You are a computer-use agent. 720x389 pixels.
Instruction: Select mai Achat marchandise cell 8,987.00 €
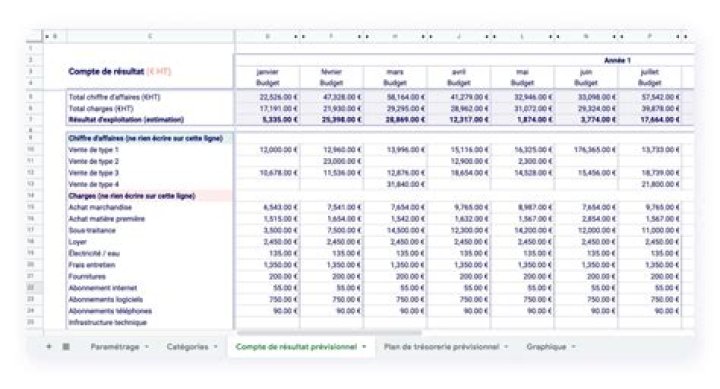coord(522,207)
